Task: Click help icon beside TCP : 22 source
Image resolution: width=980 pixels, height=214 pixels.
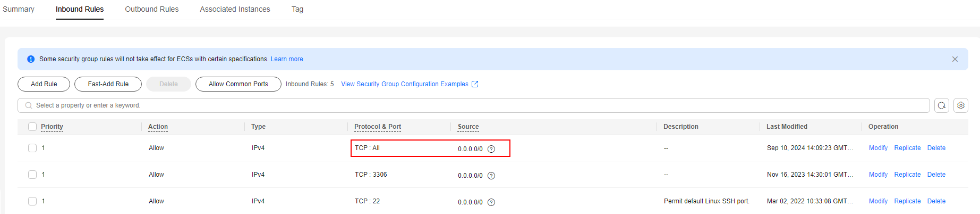Action: (491, 202)
